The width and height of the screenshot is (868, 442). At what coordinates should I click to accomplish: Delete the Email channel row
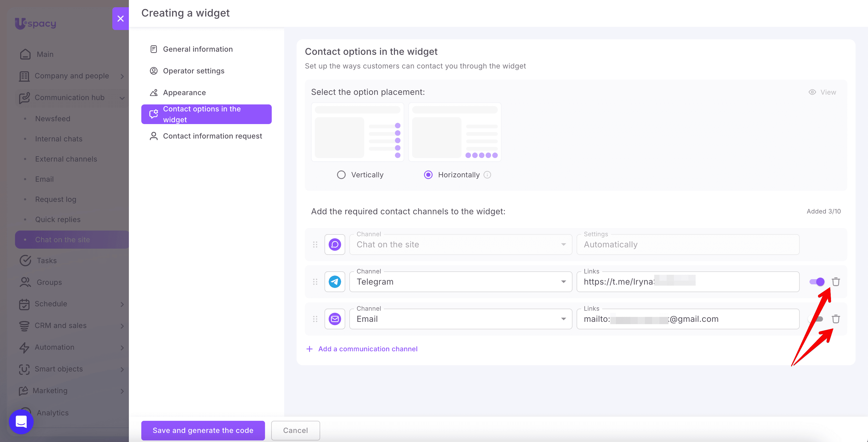(836, 319)
